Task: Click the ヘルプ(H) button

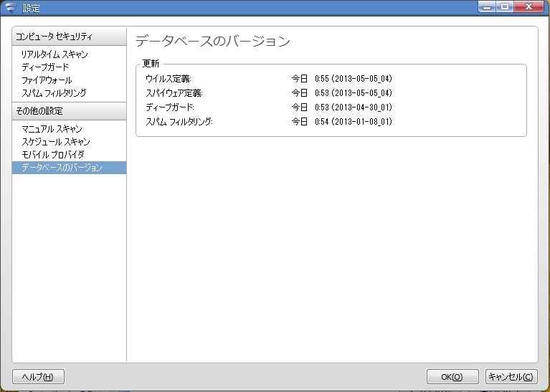Action: tap(38, 377)
